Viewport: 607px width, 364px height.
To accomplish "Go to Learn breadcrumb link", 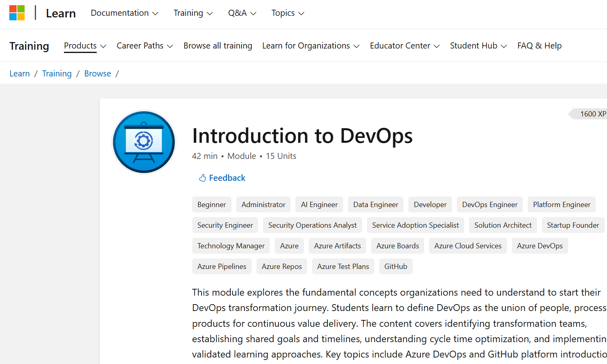I will [x=19, y=74].
